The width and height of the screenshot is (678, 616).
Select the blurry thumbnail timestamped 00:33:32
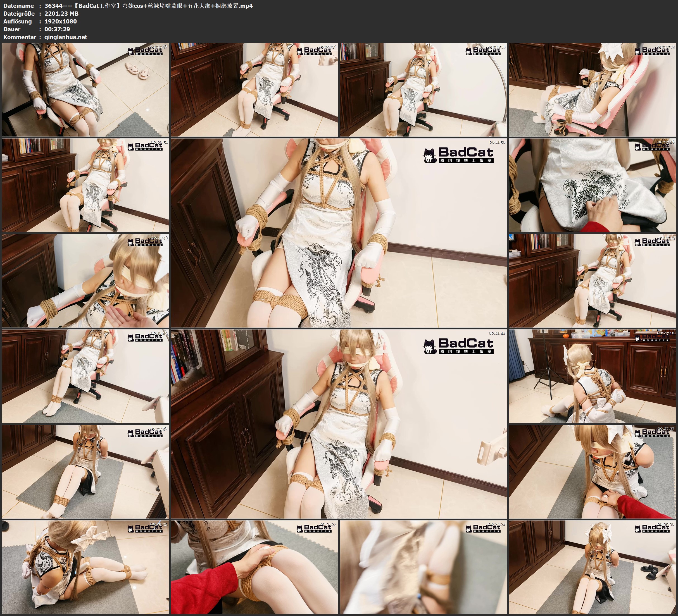click(423, 567)
